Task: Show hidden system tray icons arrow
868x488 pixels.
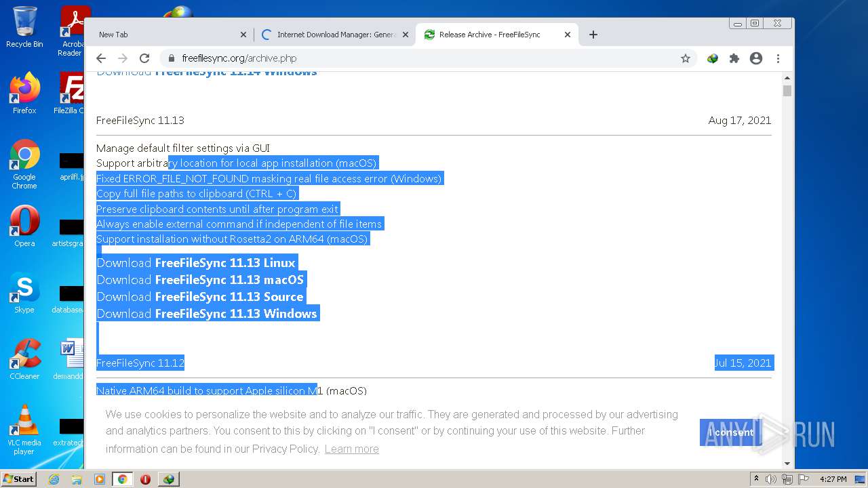Action: tap(756, 479)
